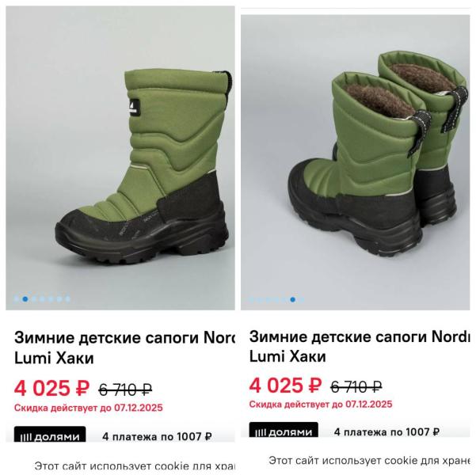
Task: Open product title under single boot photo
Action: [x=124, y=348]
